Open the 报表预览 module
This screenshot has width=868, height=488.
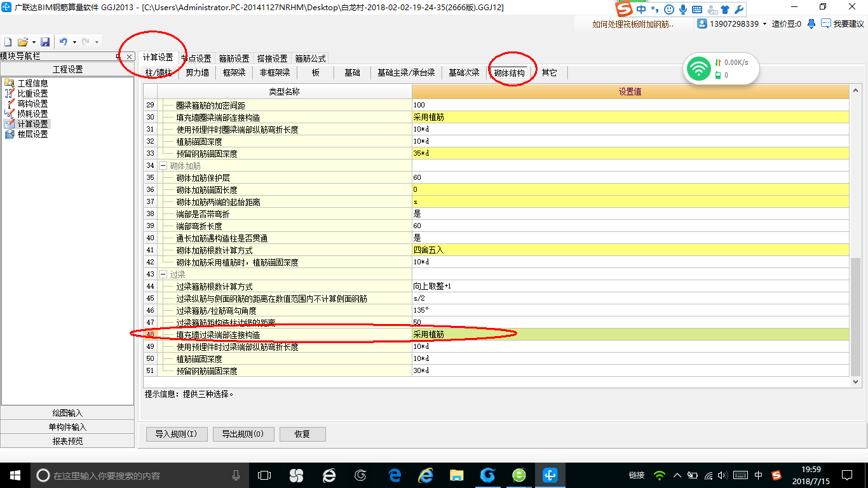pyautogui.click(x=67, y=442)
